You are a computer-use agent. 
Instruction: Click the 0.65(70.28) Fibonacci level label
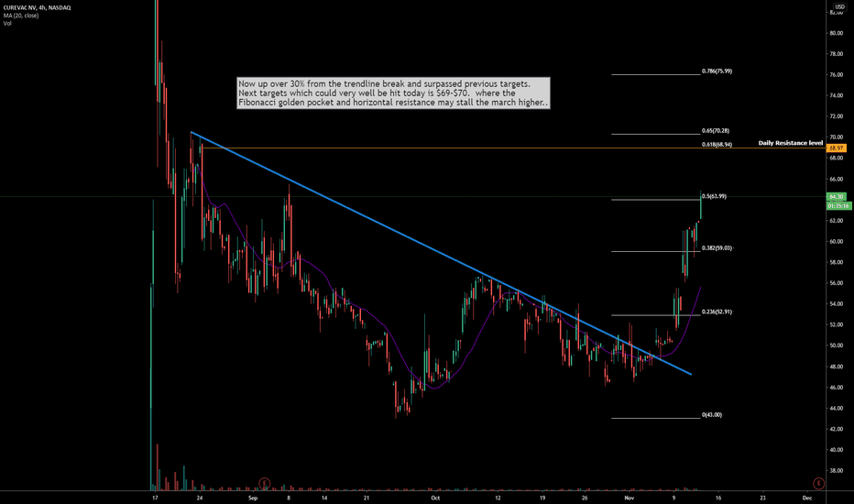[715, 131]
